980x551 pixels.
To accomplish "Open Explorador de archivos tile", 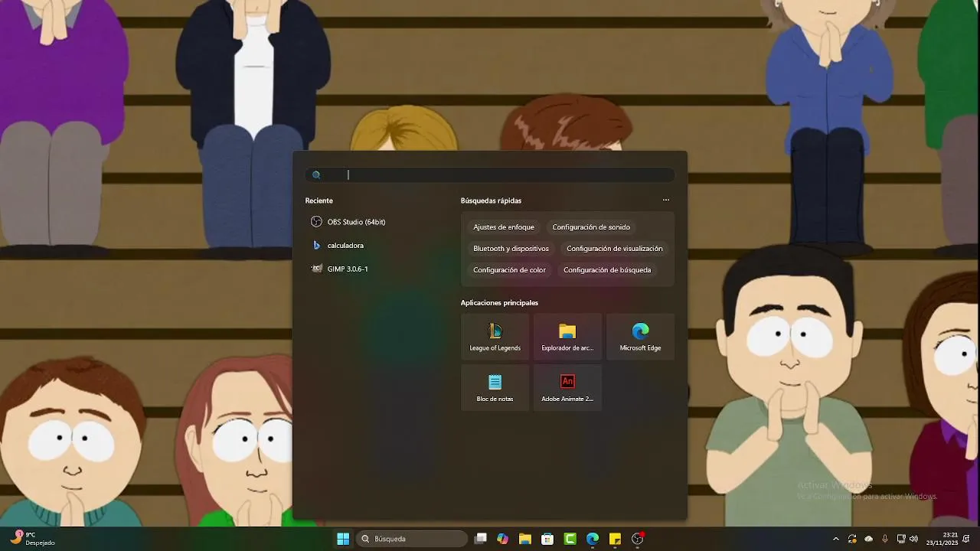I will (x=567, y=337).
